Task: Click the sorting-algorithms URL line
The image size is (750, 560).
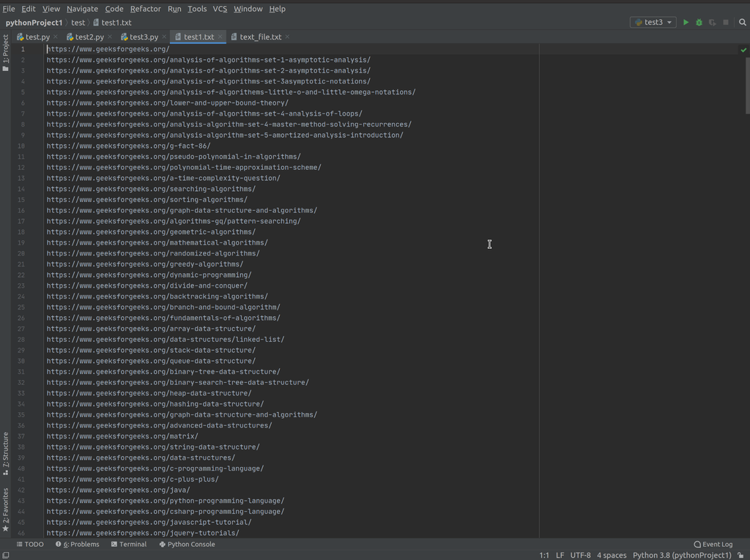Action: pos(146,199)
